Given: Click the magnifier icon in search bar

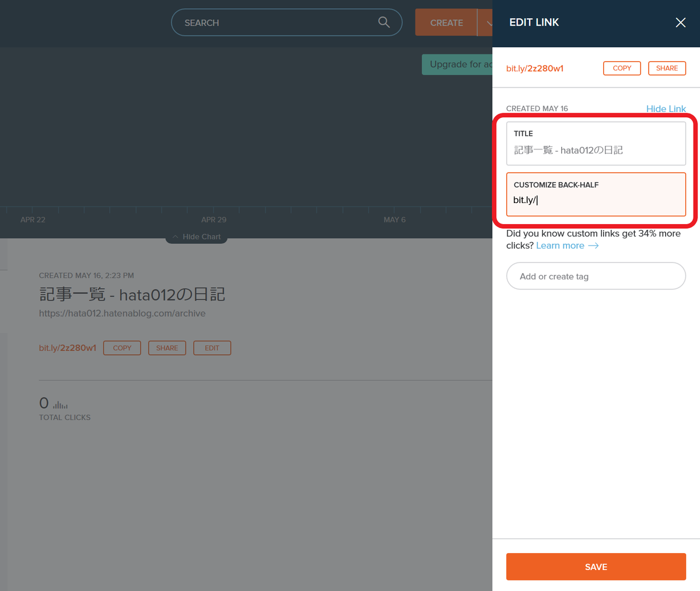Looking at the screenshot, I should [384, 22].
